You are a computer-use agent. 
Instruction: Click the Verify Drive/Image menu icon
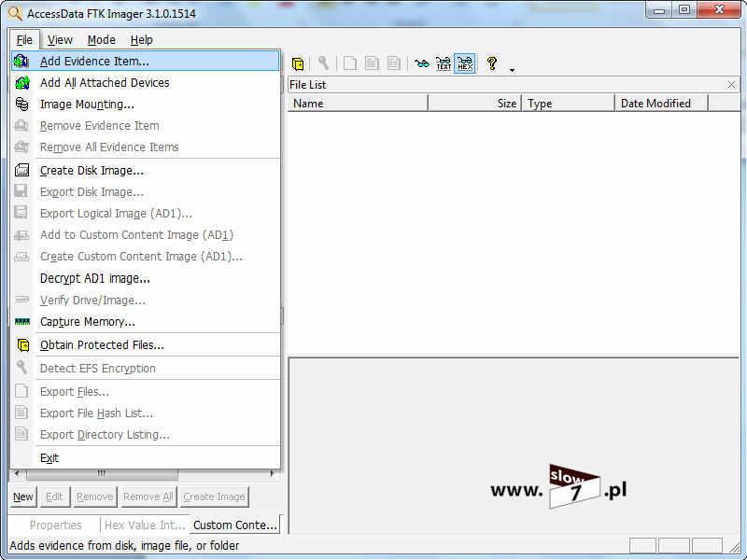pos(21,300)
